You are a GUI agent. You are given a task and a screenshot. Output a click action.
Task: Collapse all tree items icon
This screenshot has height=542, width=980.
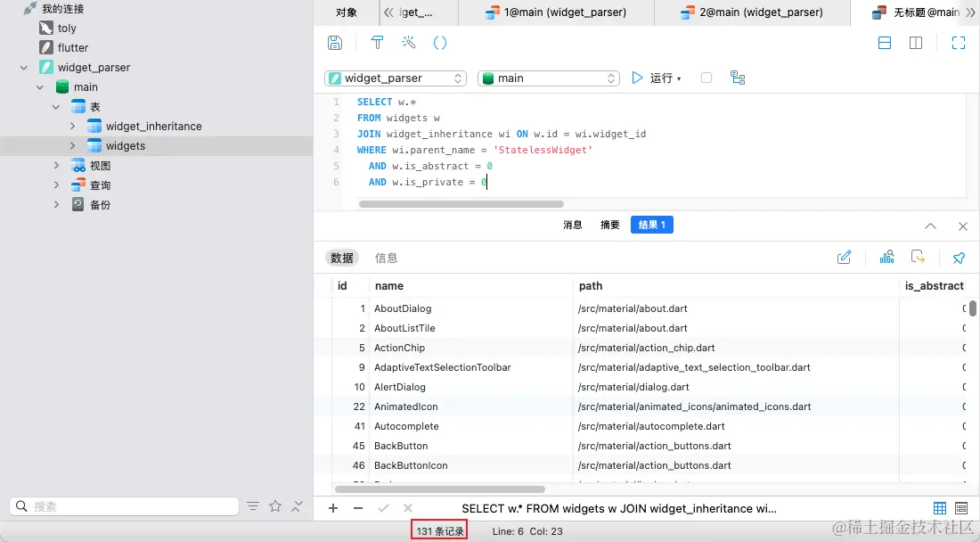tap(298, 505)
